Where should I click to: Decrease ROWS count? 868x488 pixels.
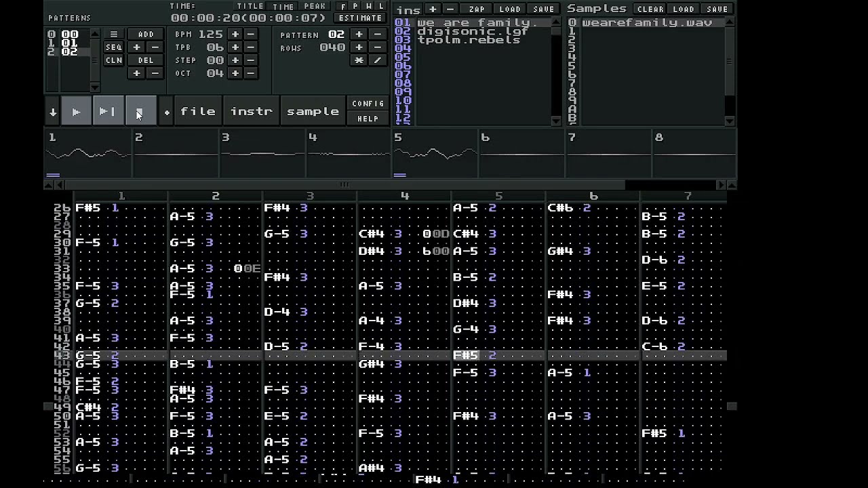point(378,47)
